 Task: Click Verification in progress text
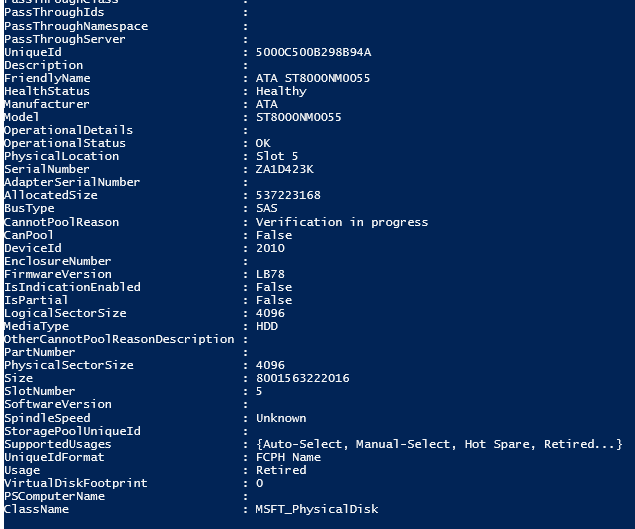(342, 222)
